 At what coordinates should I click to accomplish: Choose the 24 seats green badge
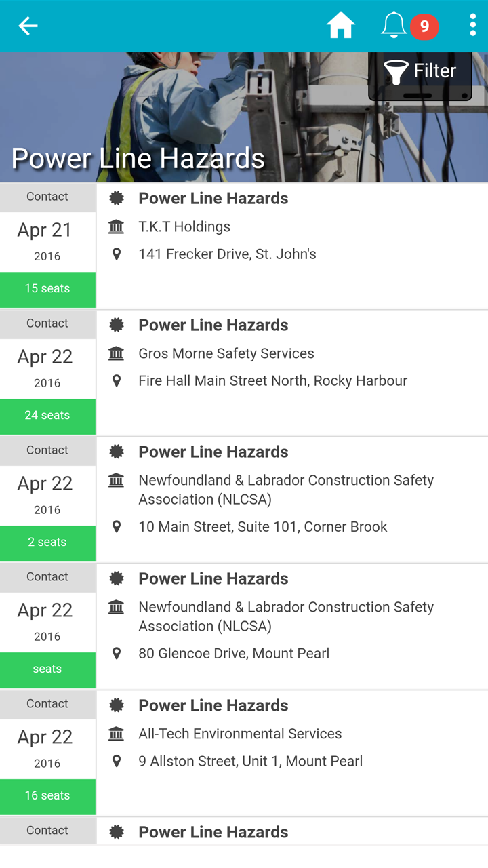tap(47, 416)
